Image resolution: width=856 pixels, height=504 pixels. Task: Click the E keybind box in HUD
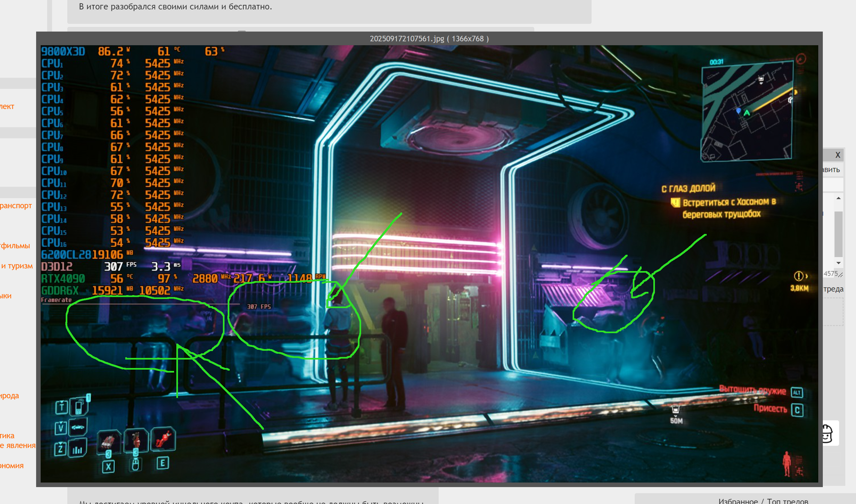pos(163,463)
